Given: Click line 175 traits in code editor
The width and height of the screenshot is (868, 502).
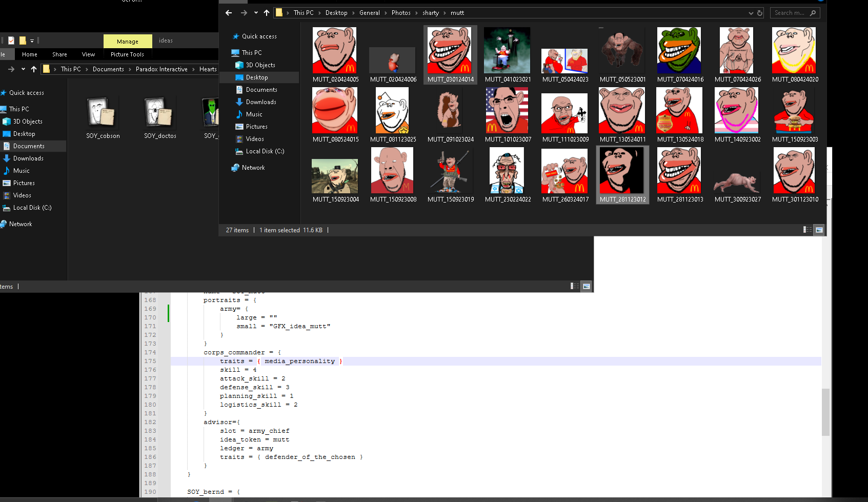Looking at the screenshot, I should point(232,361).
